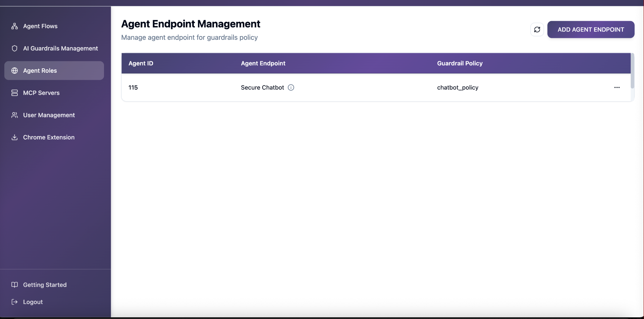Click the info icon beside Secure Chatbot
Image resolution: width=644 pixels, height=319 pixels.
(x=291, y=87)
